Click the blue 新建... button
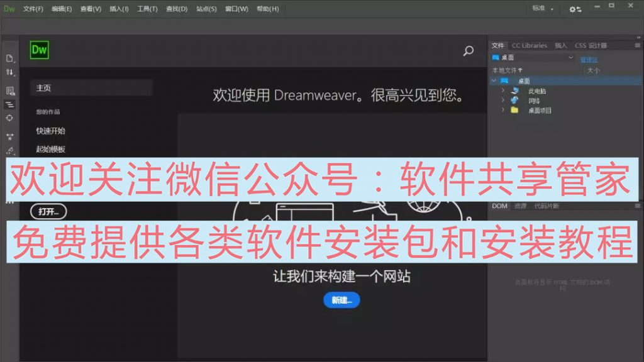644x362 pixels. [341, 300]
